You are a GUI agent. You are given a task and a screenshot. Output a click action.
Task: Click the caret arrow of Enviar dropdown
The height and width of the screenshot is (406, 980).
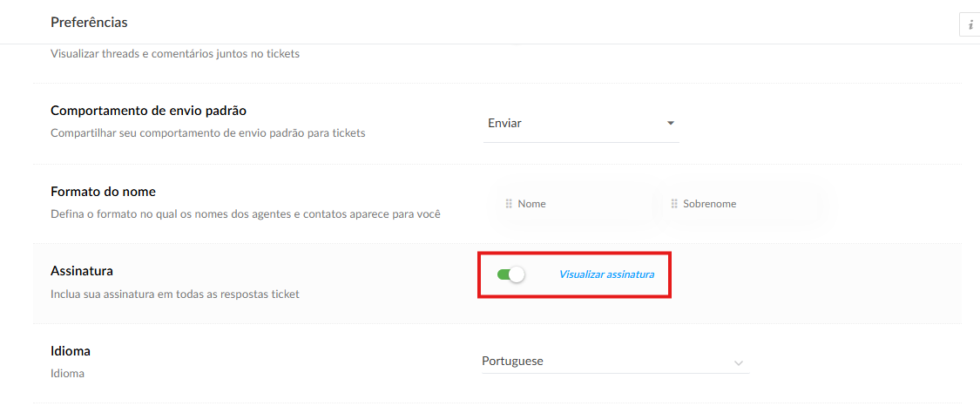pos(671,124)
